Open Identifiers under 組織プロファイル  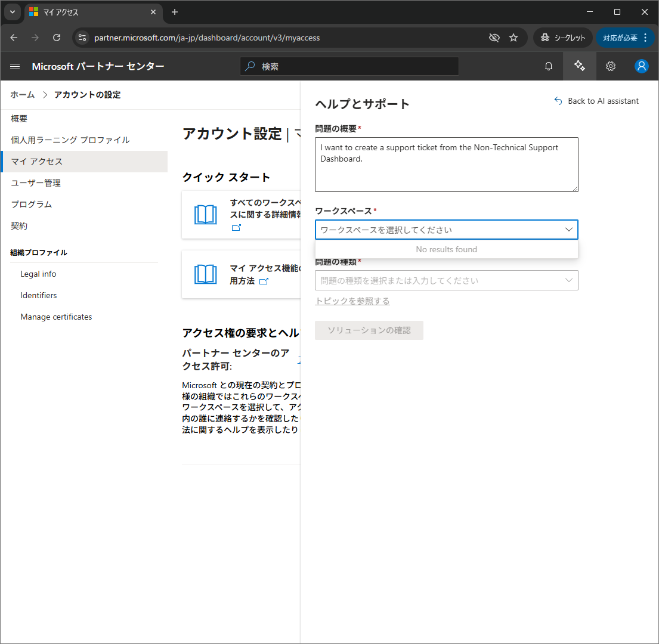click(39, 295)
